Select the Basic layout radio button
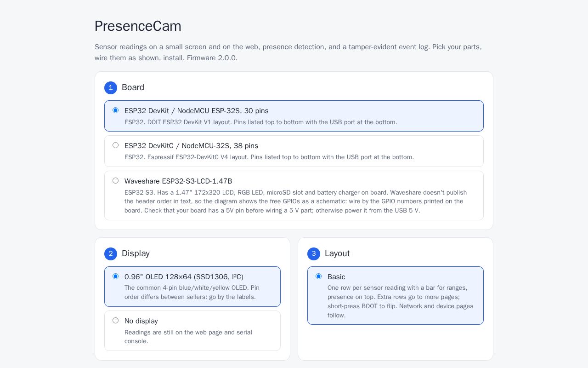 point(318,276)
